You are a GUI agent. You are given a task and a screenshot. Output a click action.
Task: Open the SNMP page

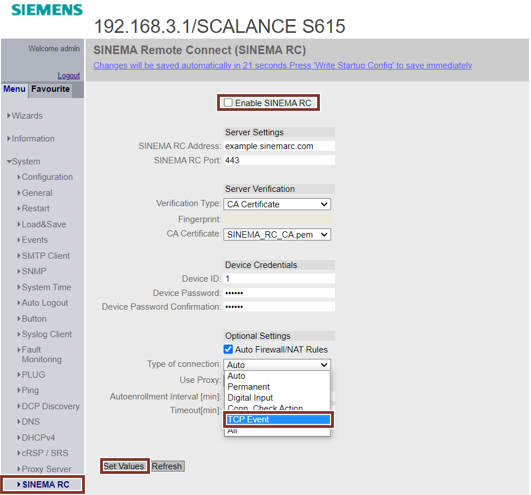[32, 272]
